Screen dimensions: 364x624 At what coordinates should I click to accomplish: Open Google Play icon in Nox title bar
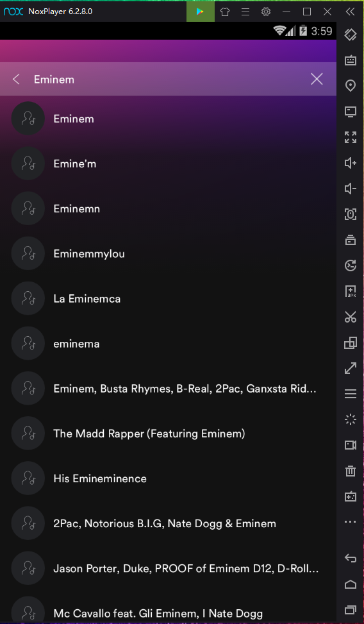point(200,12)
